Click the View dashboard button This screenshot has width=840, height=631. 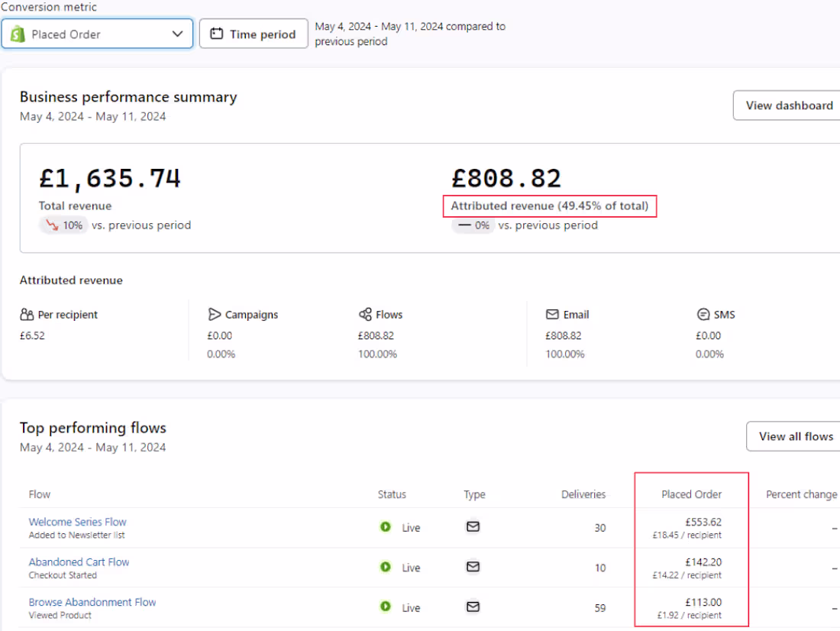[x=790, y=105]
